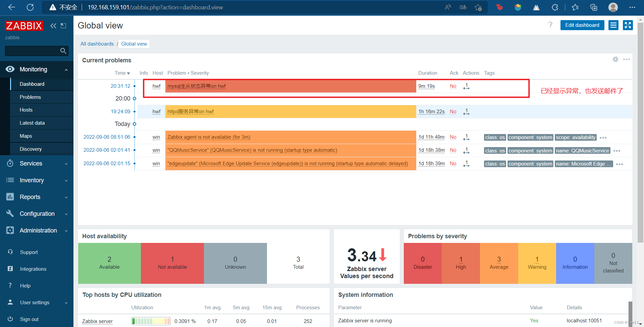The image size is (644, 327).
Task: Open the browser profile avatar
Action: point(613,7)
